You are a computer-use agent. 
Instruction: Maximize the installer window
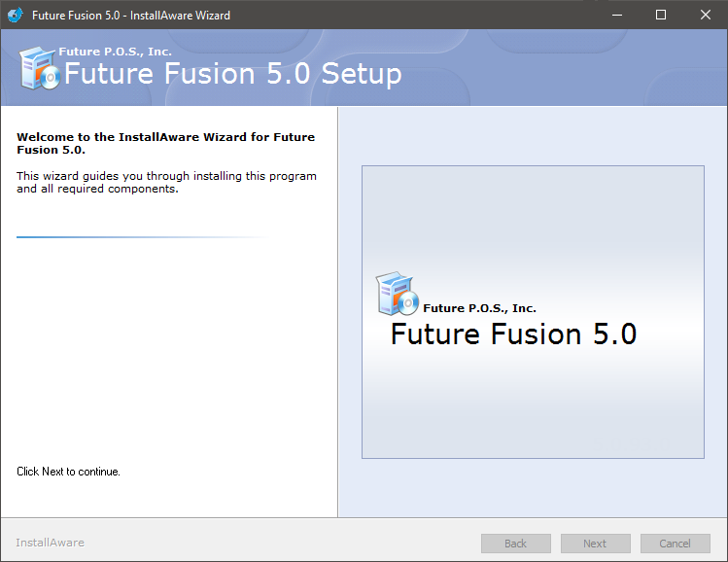pyautogui.click(x=661, y=15)
